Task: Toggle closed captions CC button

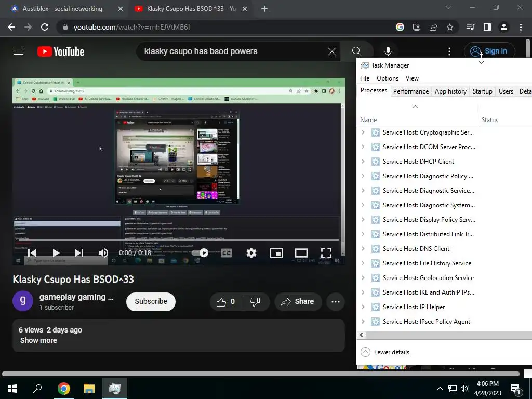Action: click(227, 253)
